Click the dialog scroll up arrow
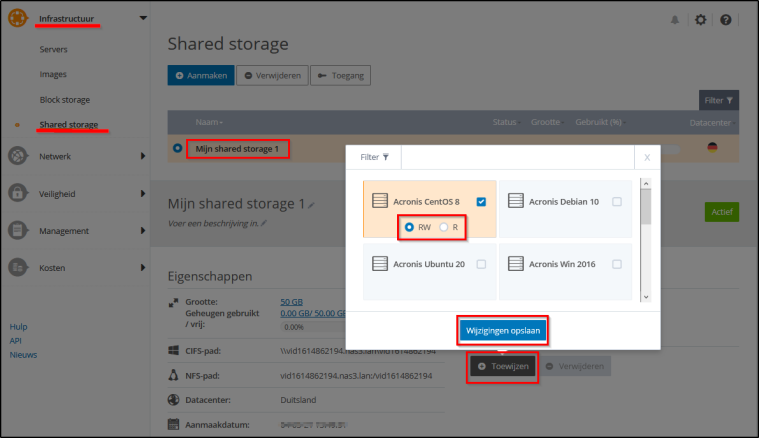The height and width of the screenshot is (438, 759). pyautogui.click(x=646, y=184)
